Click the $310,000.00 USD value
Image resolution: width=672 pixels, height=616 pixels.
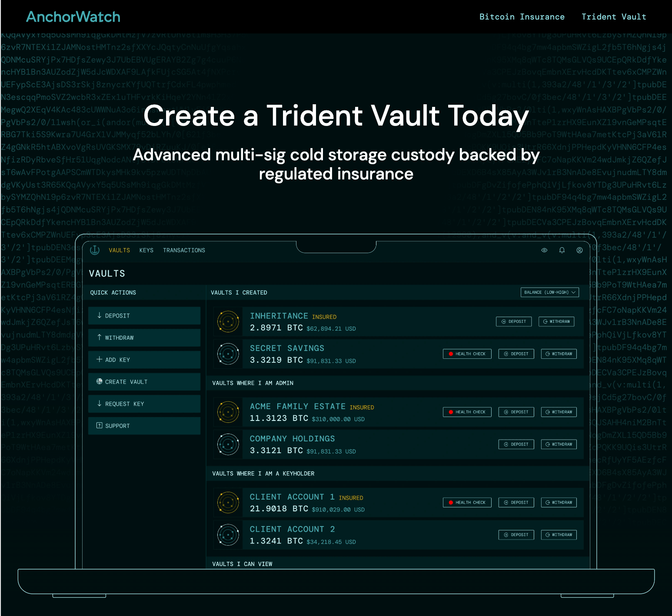[338, 419]
